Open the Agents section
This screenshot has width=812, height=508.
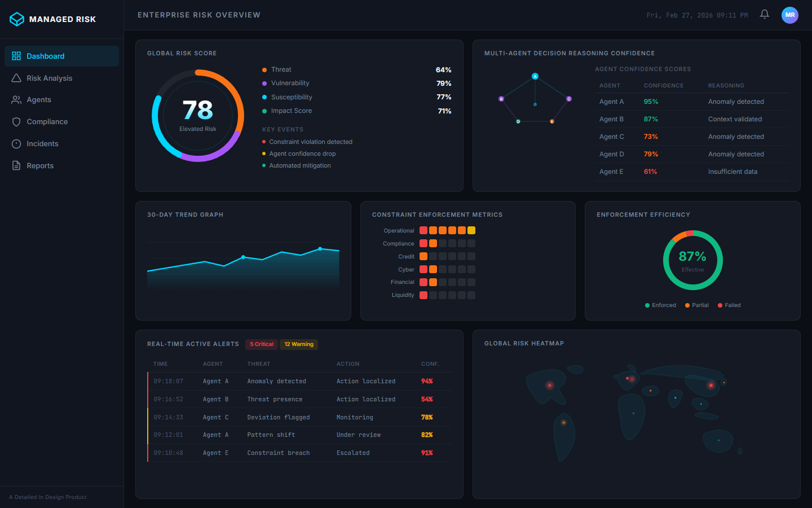(x=61, y=100)
